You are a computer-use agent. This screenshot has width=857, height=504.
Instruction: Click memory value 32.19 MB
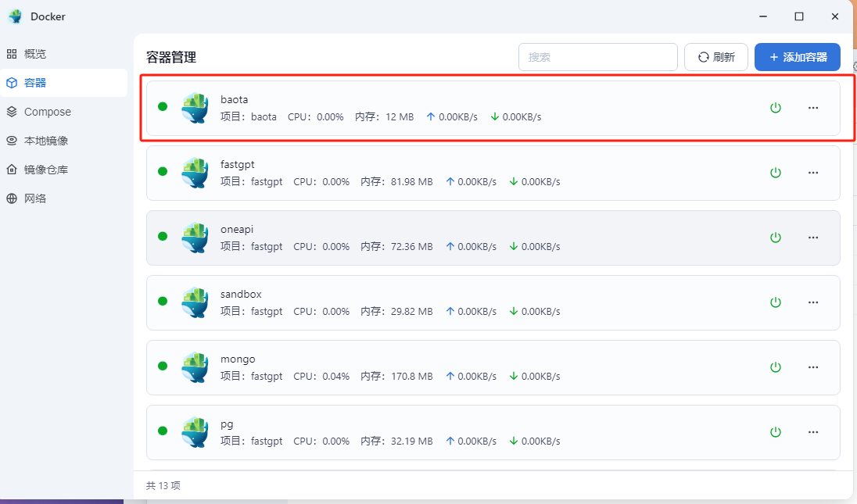[411, 441]
